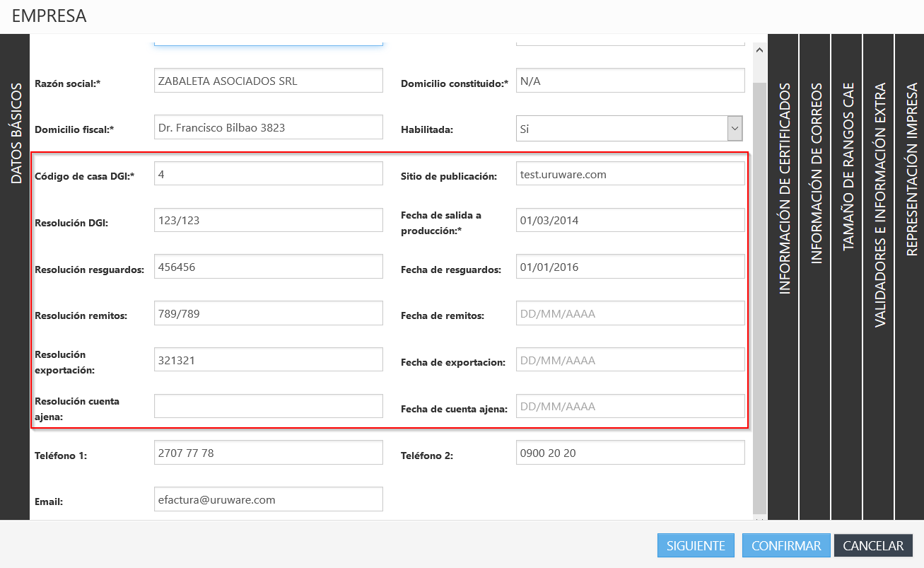This screenshot has width=924, height=568.
Task: Click the scroll up arrow
Action: (759, 50)
